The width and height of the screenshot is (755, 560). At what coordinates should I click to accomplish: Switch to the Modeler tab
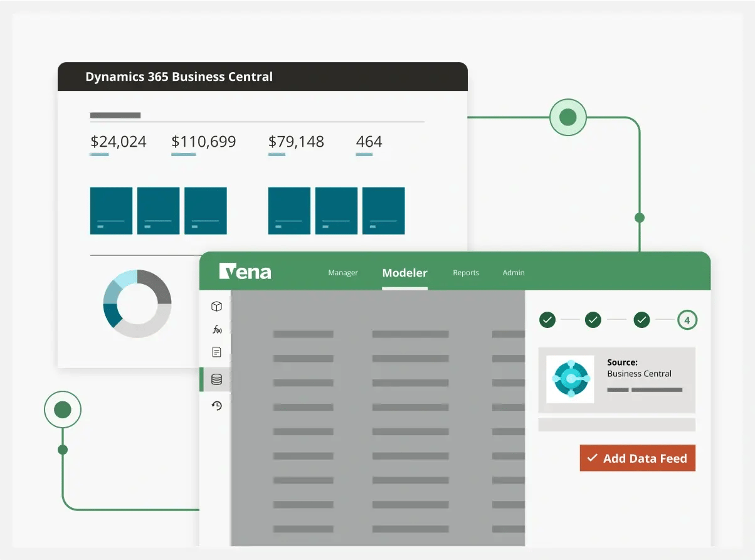coord(404,273)
